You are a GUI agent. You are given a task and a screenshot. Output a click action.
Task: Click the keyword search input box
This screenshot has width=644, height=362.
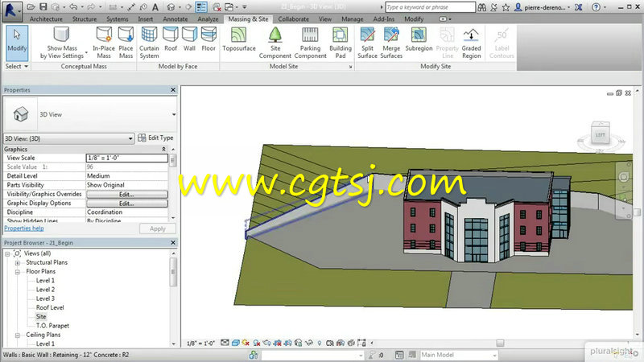[x=430, y=7]
